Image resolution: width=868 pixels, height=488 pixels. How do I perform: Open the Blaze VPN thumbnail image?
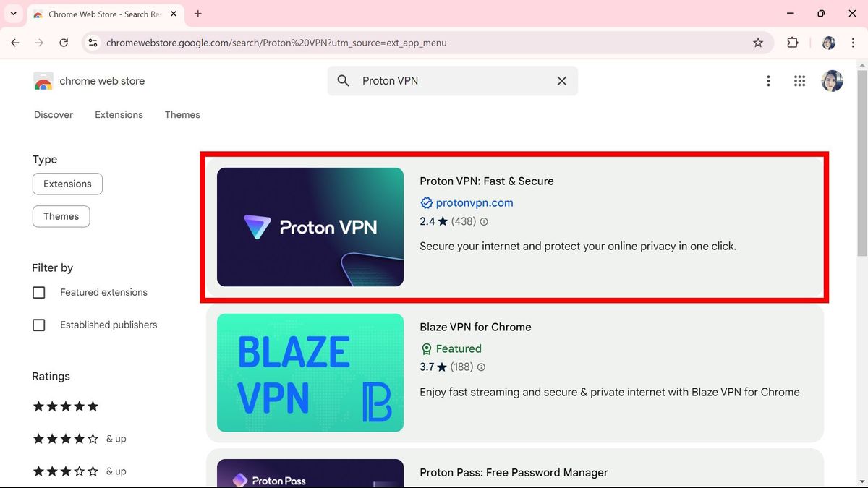pyautogui.click(x=310, y=372)
